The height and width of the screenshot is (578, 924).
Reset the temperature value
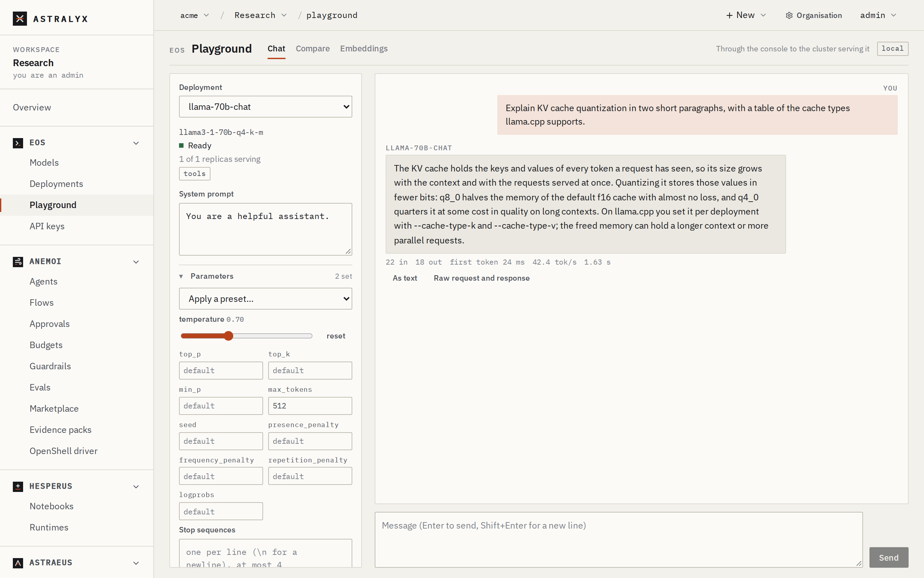[336, 336]
